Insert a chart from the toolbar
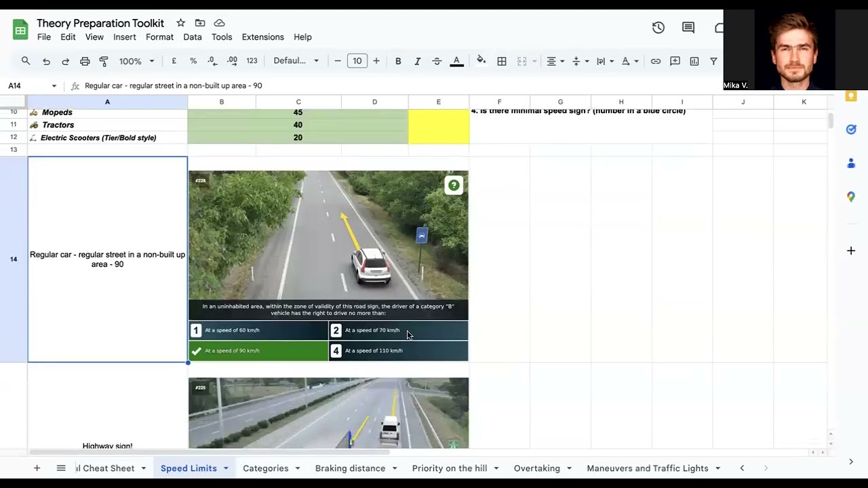 pyautogui.click(x=694, y=61)
